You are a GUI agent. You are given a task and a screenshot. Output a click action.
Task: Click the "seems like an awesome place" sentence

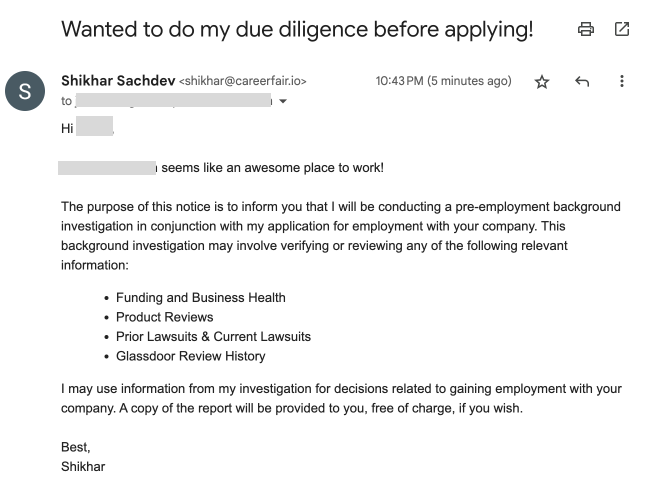272,168
